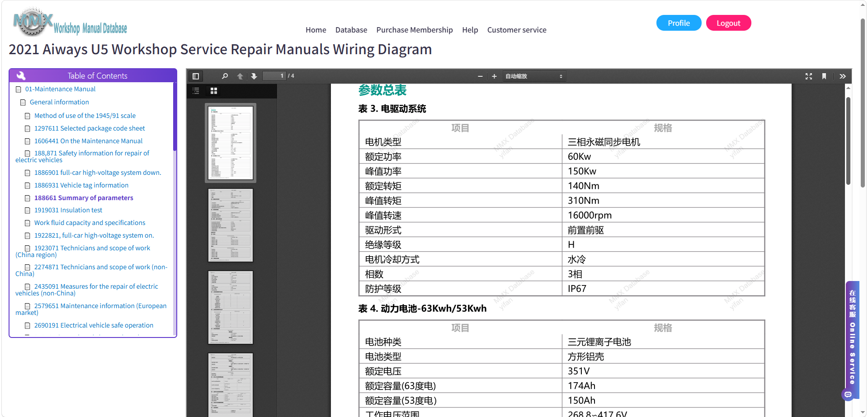
Task: Select the page 2 thumbnail
Action: pos(231,225)
